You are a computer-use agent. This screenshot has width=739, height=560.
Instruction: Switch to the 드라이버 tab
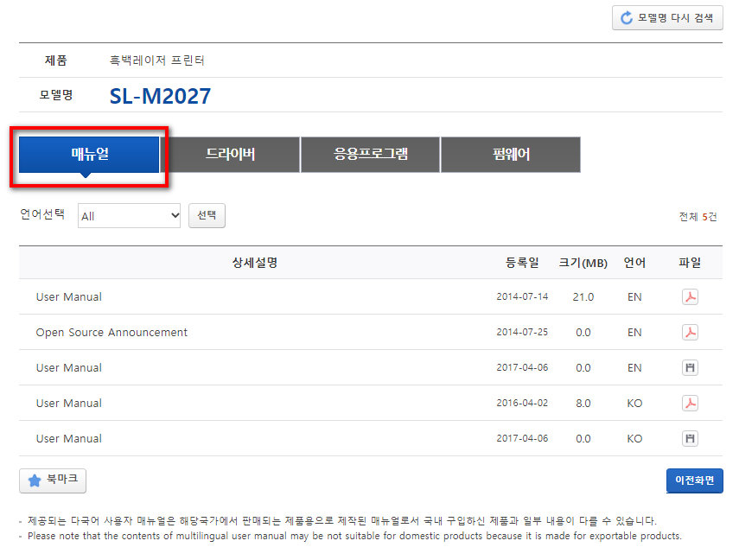(230, 155)
